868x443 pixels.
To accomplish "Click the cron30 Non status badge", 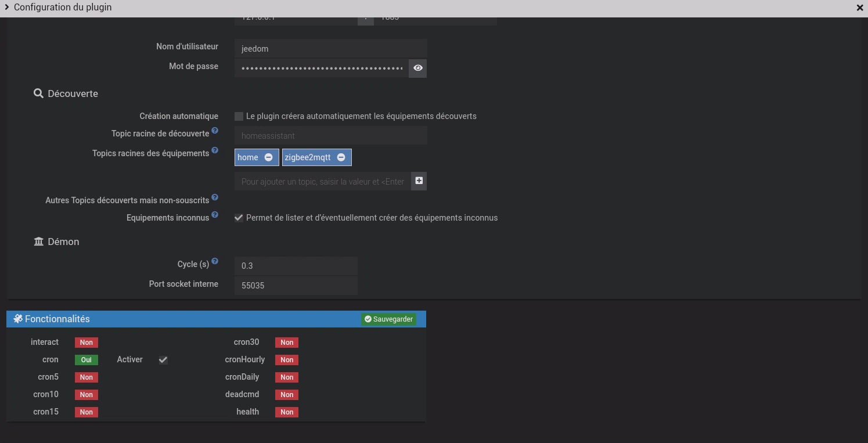I will (287, 343).
